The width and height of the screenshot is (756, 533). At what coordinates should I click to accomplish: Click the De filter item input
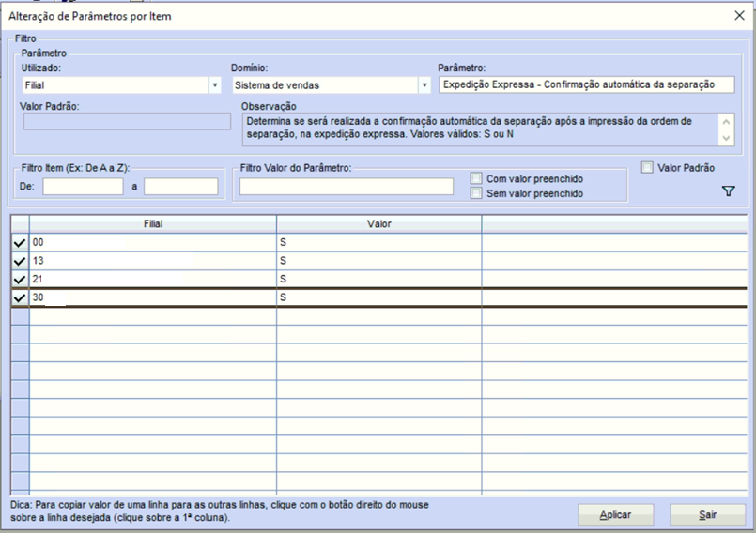[x=83, y=187]
